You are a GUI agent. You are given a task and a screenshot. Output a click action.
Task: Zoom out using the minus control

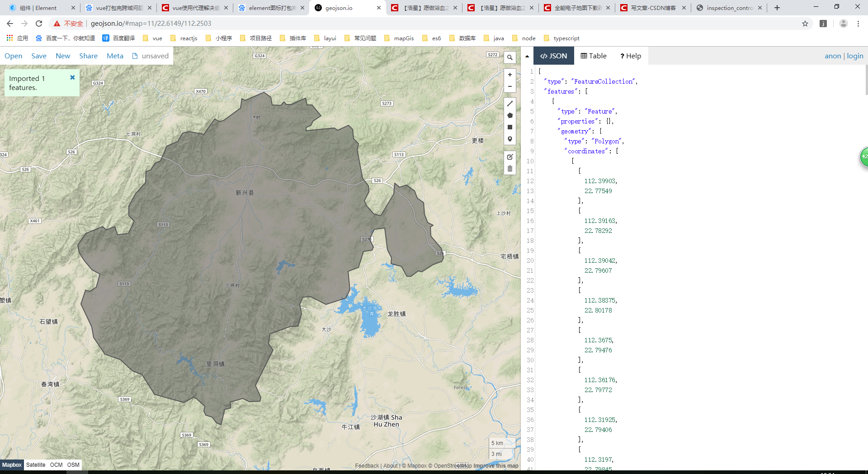coord(509,86)
